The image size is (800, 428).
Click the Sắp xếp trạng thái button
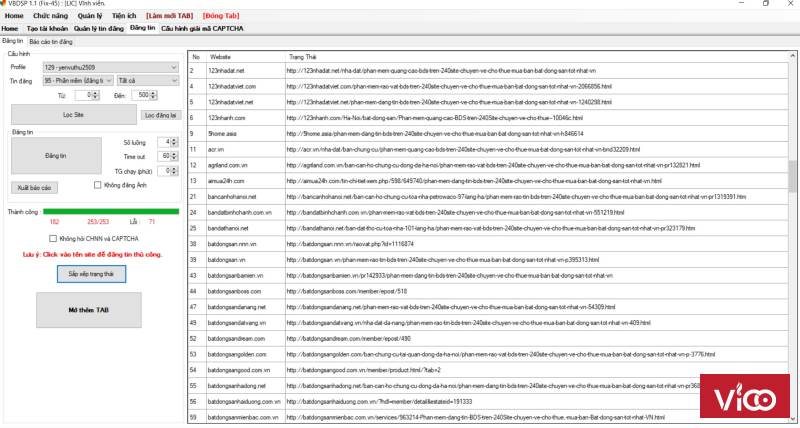point(91,272)
